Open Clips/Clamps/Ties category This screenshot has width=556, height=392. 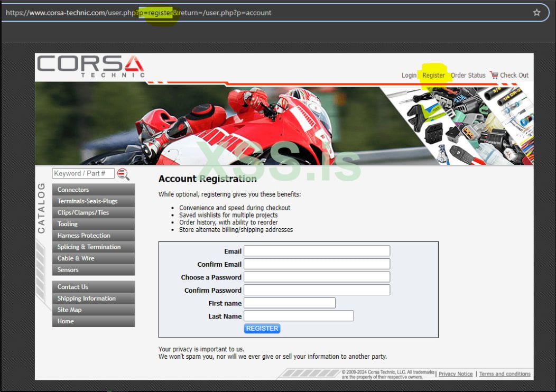(x=93, y=212)
